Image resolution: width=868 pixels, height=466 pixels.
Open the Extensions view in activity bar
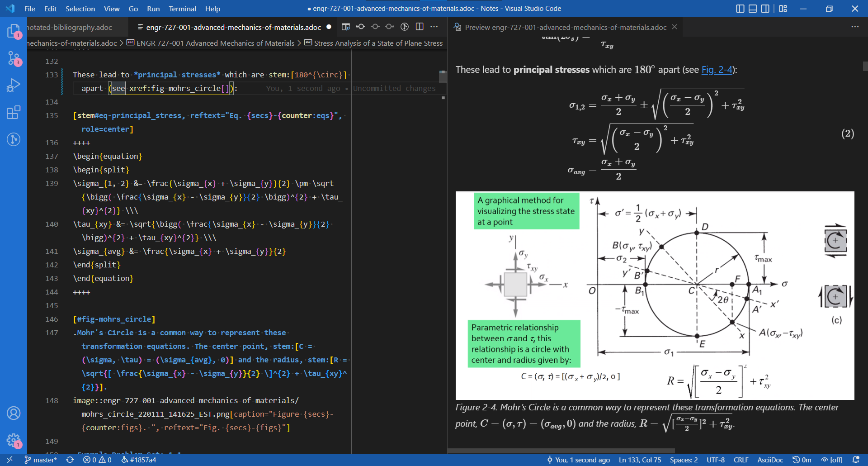(x=14, y=112)
